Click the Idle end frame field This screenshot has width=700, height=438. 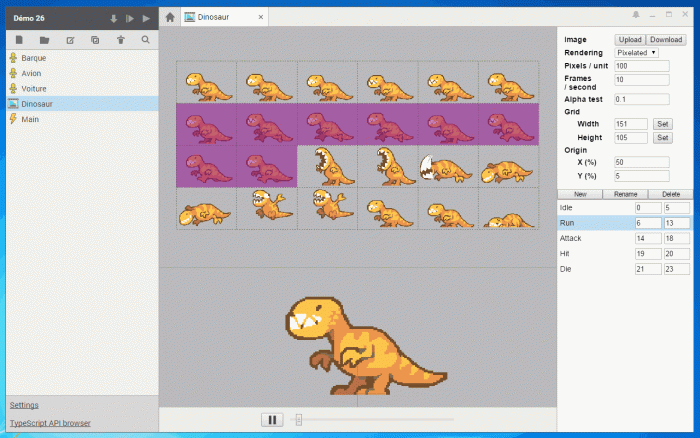(x=676, y=208)
